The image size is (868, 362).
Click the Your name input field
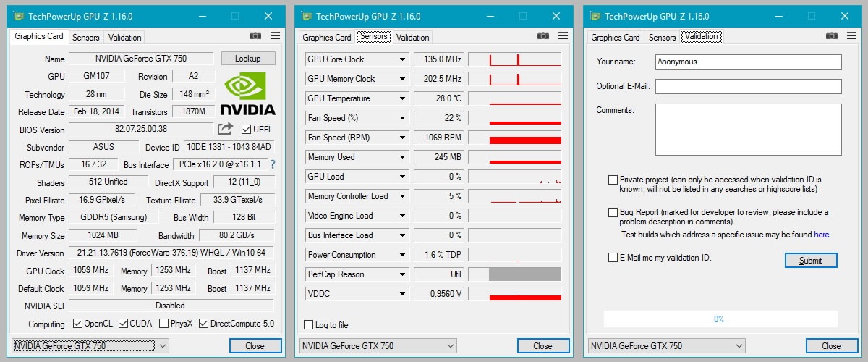(749, 62)
